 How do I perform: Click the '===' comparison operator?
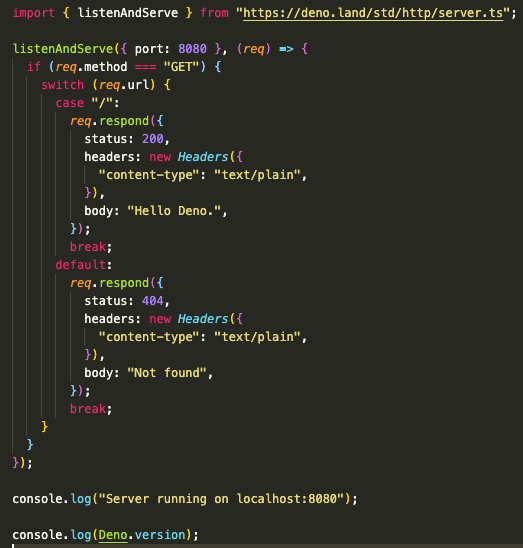coord(145,67)
